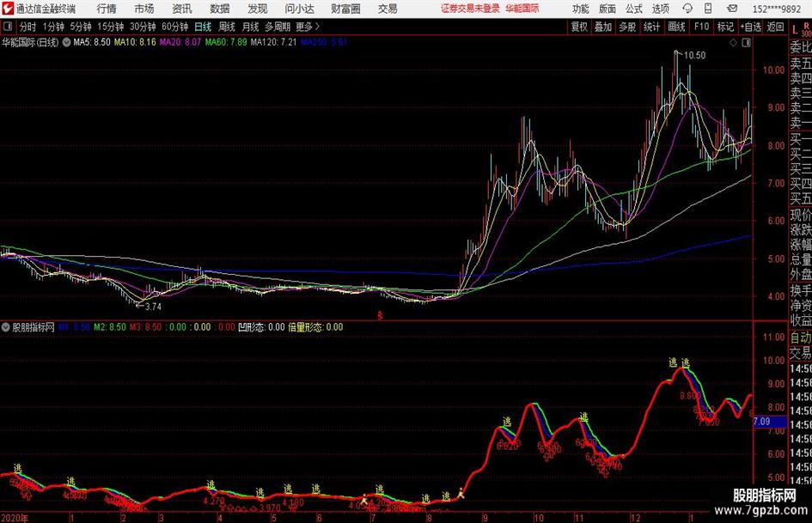Click the 华能国际 stock name in title bar

(x=522, y=9)
